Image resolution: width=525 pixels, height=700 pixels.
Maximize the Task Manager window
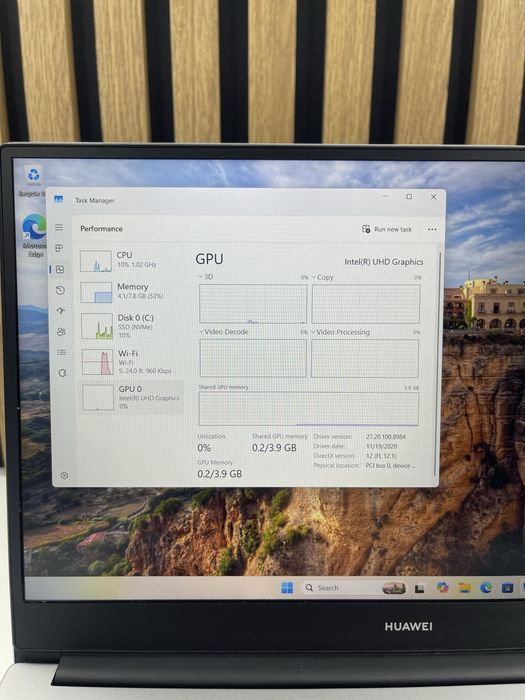tap(409, 196)
